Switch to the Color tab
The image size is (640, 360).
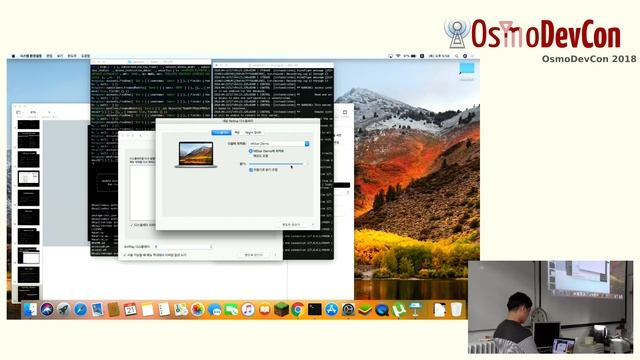237,133
